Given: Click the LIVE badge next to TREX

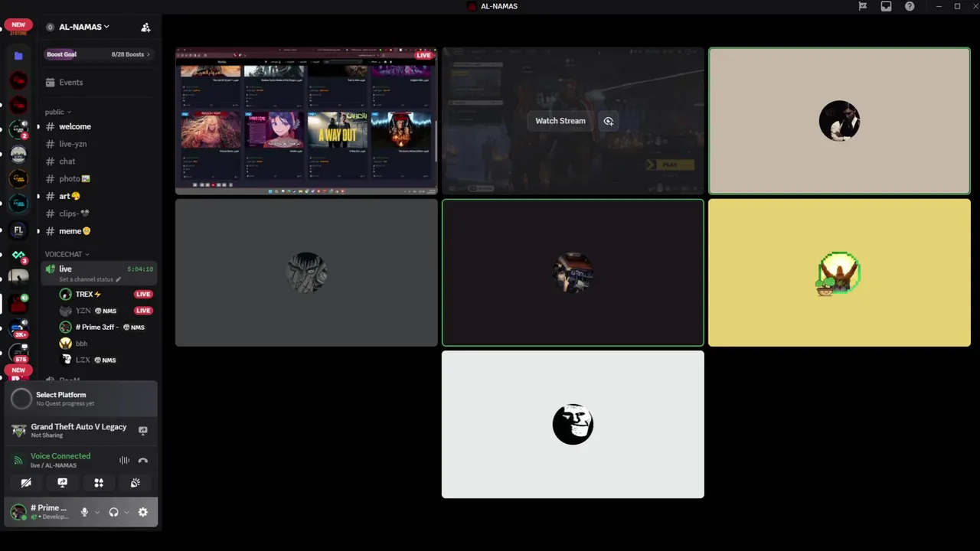Looking at the screenshot, I should [143, 294].
